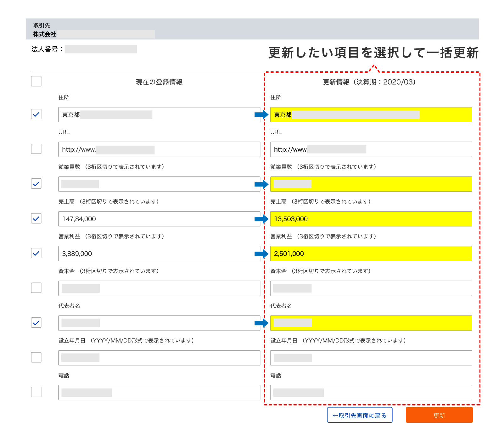Click the 取引先 header label

(x=42, y=25)
